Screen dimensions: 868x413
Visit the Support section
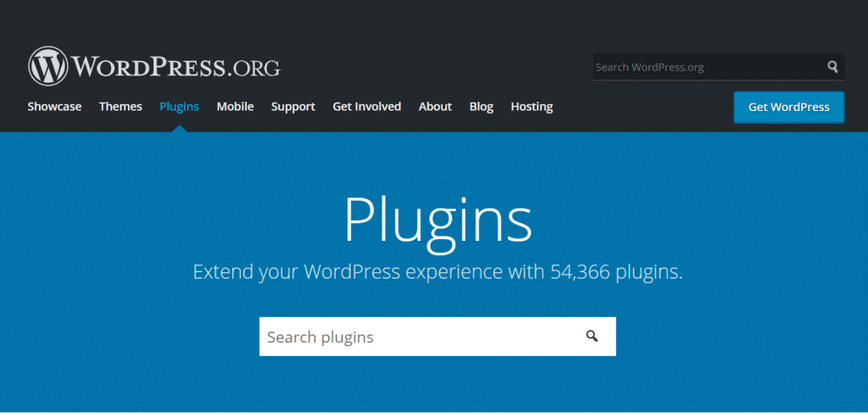coord(292,106)
